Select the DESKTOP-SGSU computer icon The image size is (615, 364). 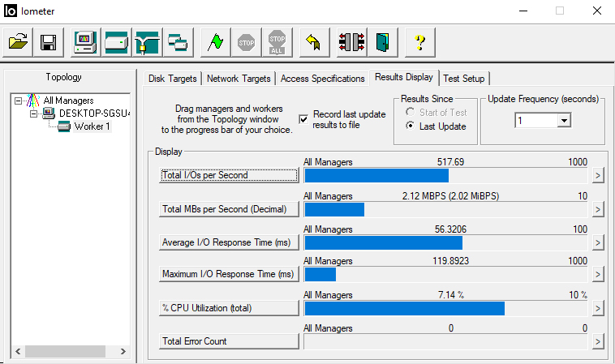tap(49, 113)
